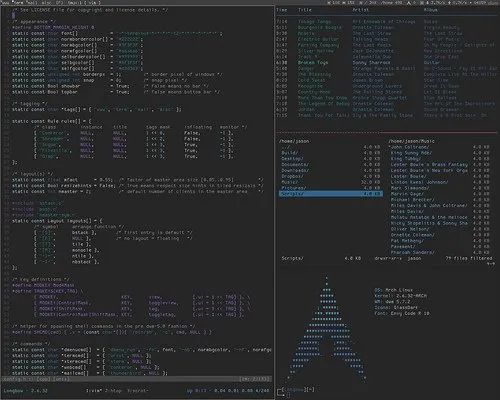
Task: Click the ASCII Arch Linux logo in terminal
Action: coord(327,328)
